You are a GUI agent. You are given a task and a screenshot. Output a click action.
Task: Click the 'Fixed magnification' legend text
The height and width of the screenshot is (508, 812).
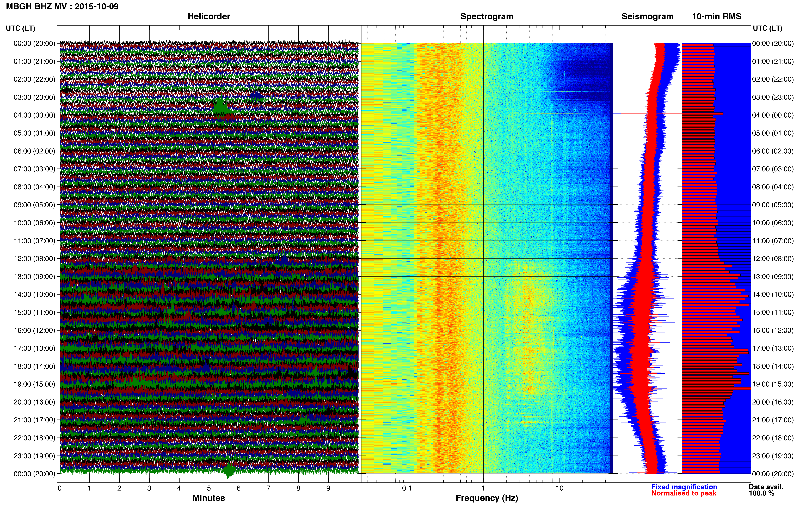(x=684, y=487)
